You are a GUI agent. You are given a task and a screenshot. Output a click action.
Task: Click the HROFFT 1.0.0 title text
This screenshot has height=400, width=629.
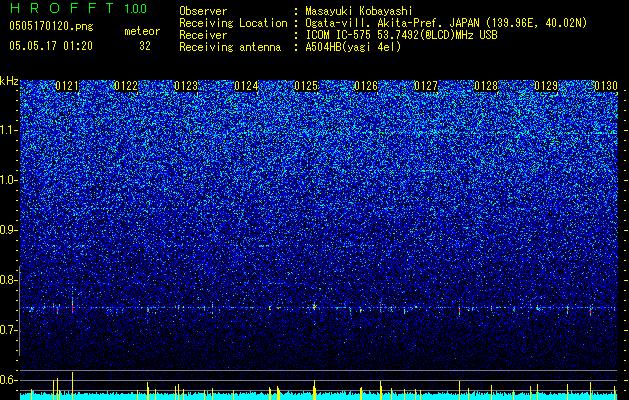tap(78, 8)
